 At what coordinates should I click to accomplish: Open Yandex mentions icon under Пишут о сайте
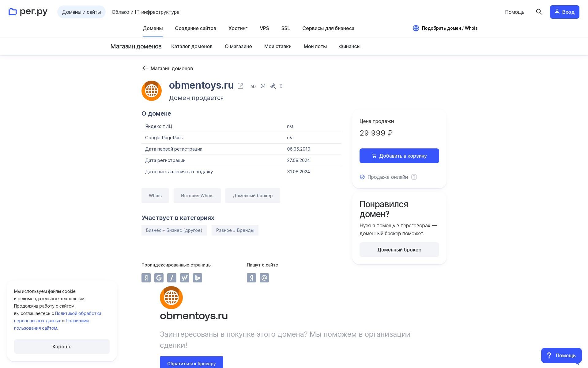coord(251,278)
